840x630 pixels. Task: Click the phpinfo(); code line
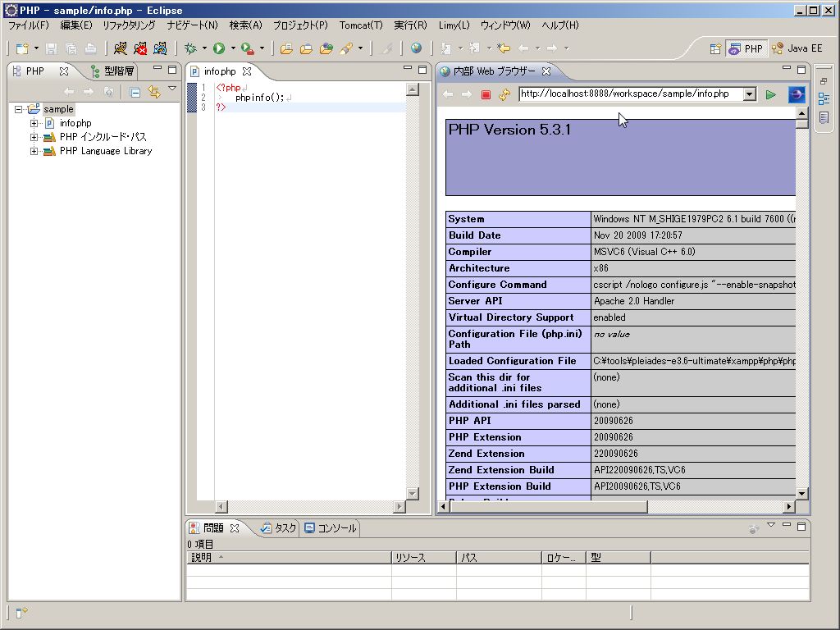(260, 98)
